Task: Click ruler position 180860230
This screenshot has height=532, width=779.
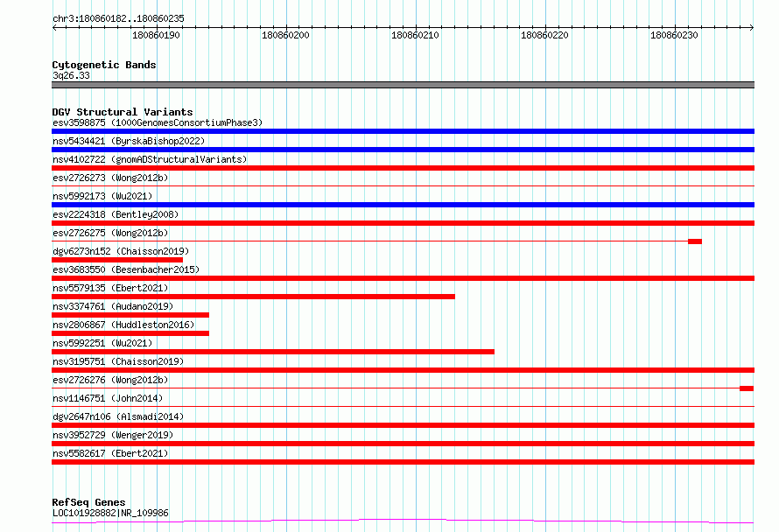Action: pyautogui.click(x=674, y=35)
